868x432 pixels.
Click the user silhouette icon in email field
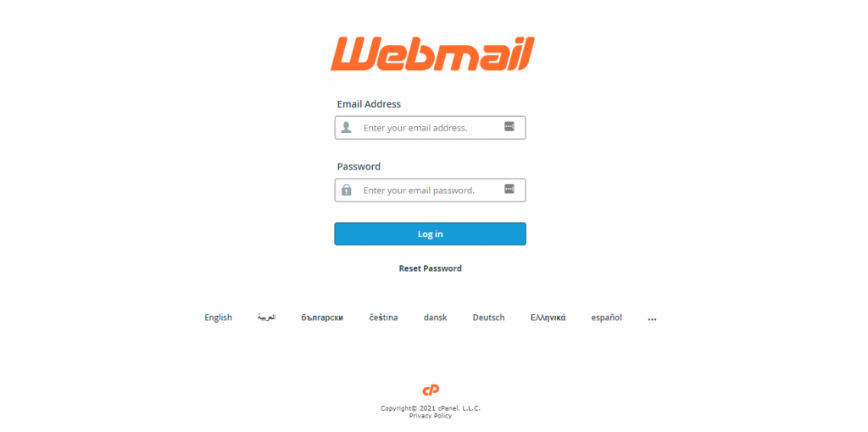point(346,128)
